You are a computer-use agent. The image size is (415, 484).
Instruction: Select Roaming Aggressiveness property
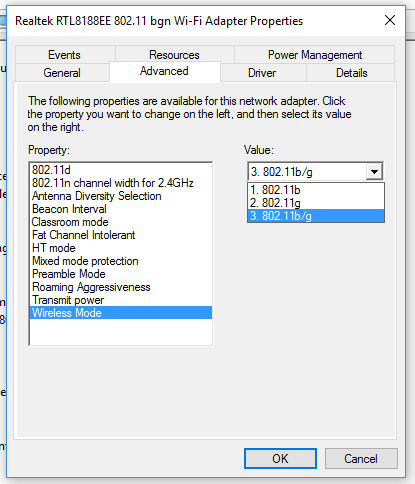coord(121,287)
